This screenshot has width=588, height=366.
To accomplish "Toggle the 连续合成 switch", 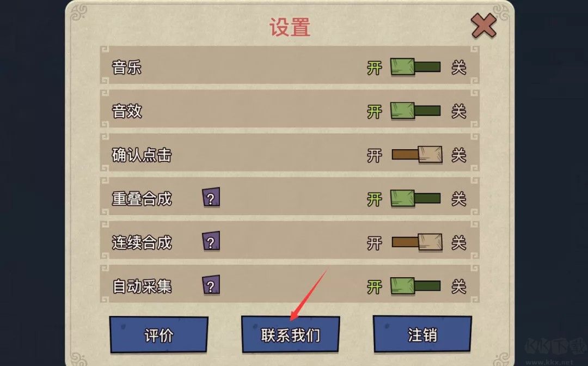I will 417,242.
